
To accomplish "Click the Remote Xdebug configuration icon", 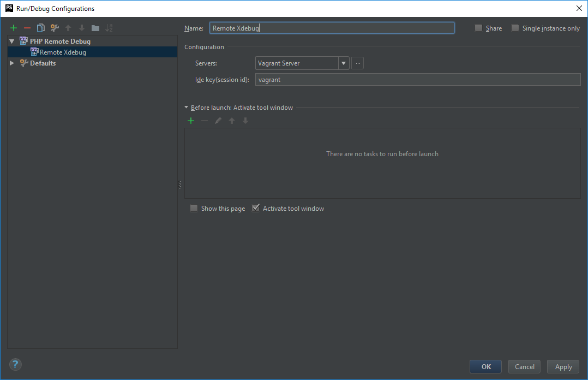I will coord(34,51).
